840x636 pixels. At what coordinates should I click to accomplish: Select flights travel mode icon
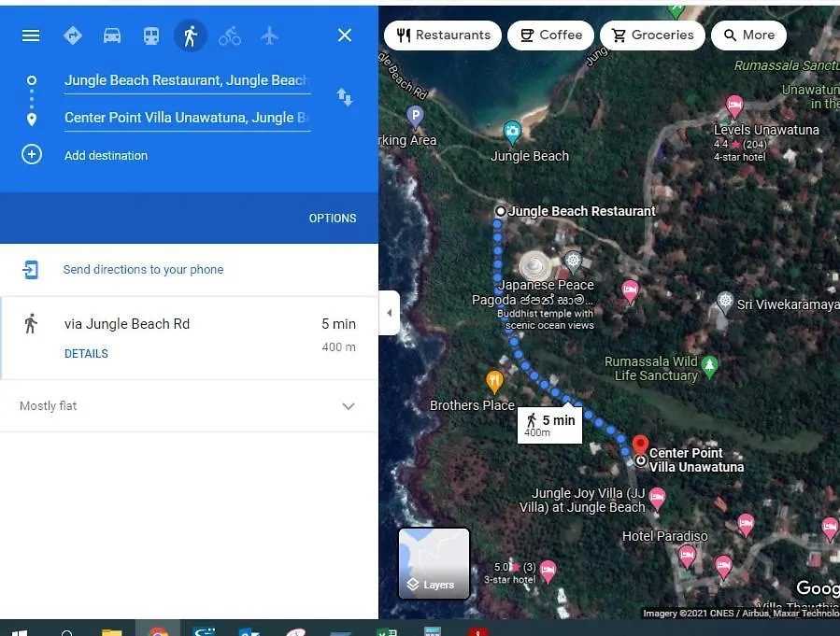click(x=269, y=35)
